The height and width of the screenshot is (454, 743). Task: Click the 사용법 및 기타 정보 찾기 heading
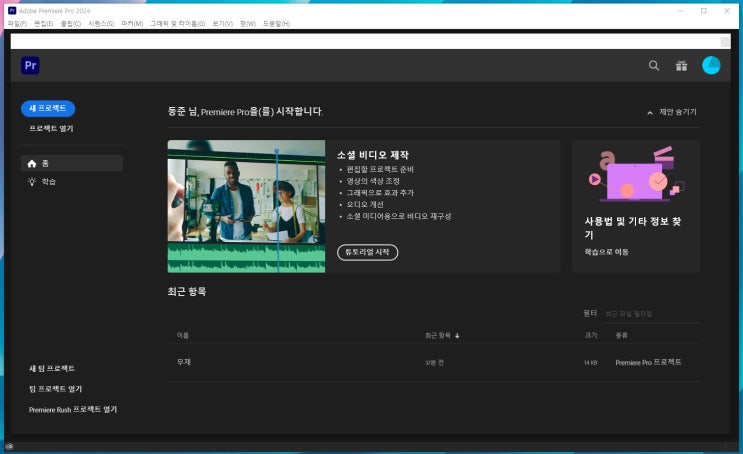point(633,228)
